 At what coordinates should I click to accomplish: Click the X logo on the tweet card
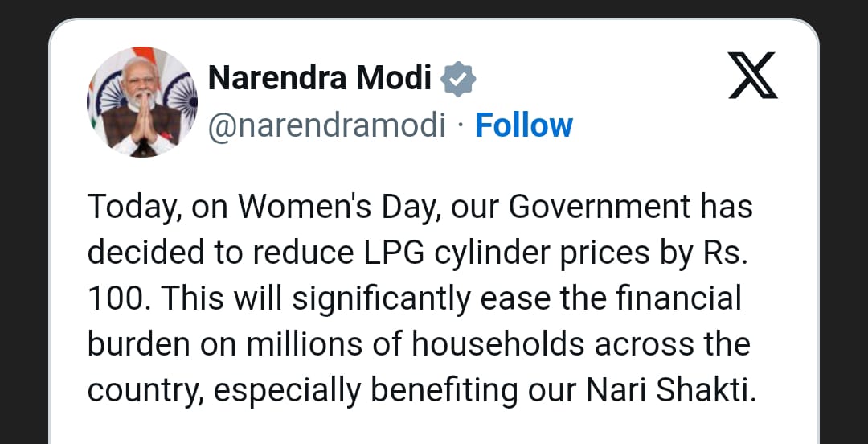pyautogui.click(x=753, y=76)
